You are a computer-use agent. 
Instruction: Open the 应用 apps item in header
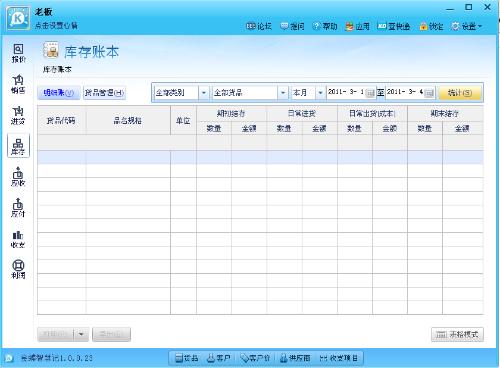pyautogui.click(x=357, y=26)
